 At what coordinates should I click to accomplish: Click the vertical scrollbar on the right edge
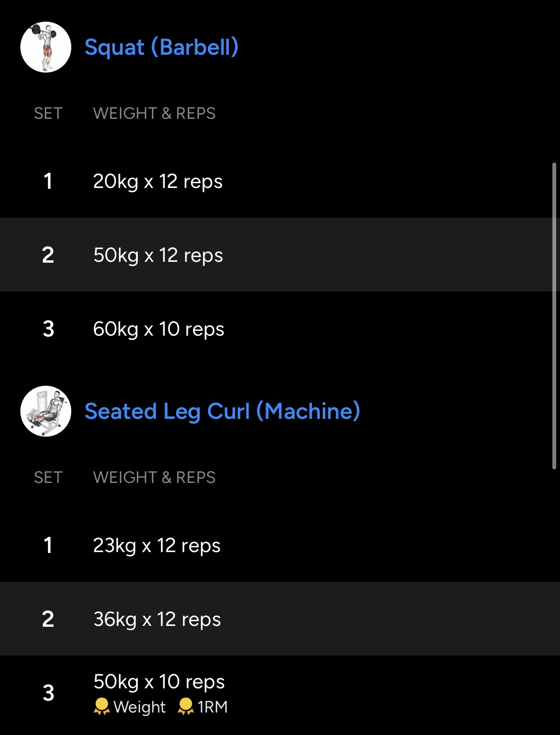pyautogui.click(x=554, y=316)
